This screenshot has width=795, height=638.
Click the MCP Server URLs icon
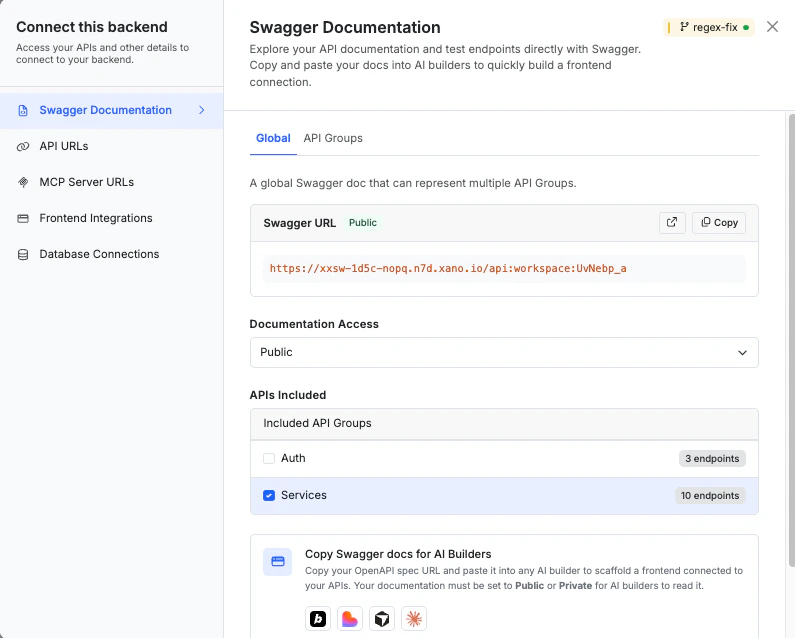click(23, 182)
